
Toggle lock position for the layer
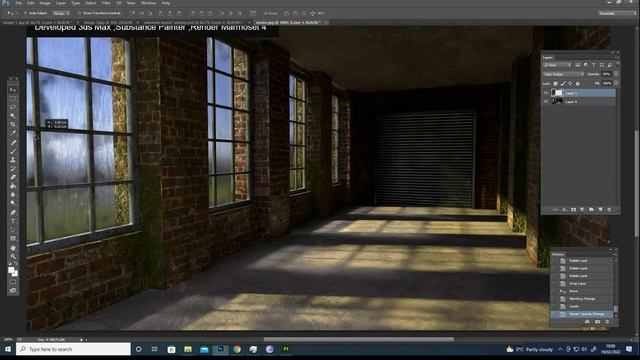[x=570, y=84]
